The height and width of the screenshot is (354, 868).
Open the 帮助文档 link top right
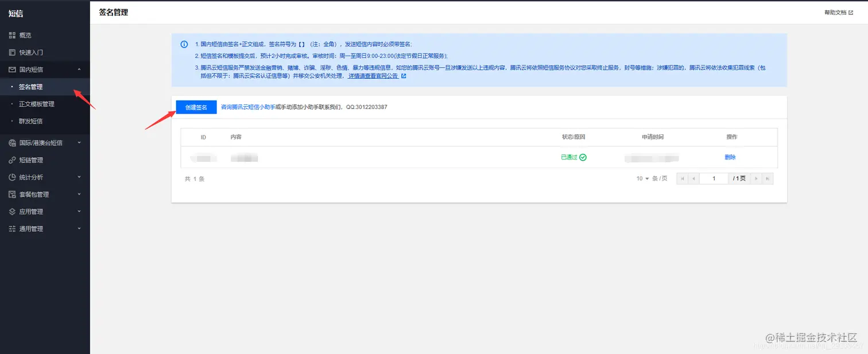click(x=835, y=11)
